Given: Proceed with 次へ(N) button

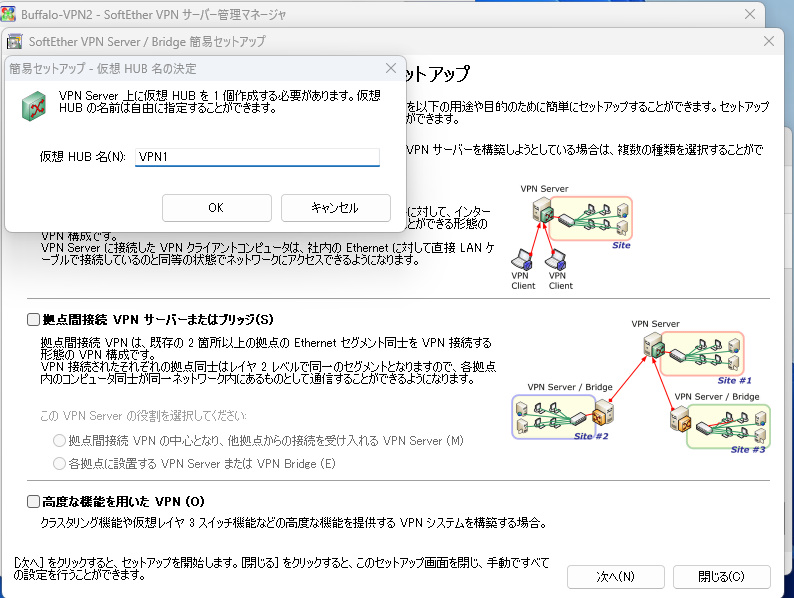Looking at the screenshot, I should tap(615, 577).
